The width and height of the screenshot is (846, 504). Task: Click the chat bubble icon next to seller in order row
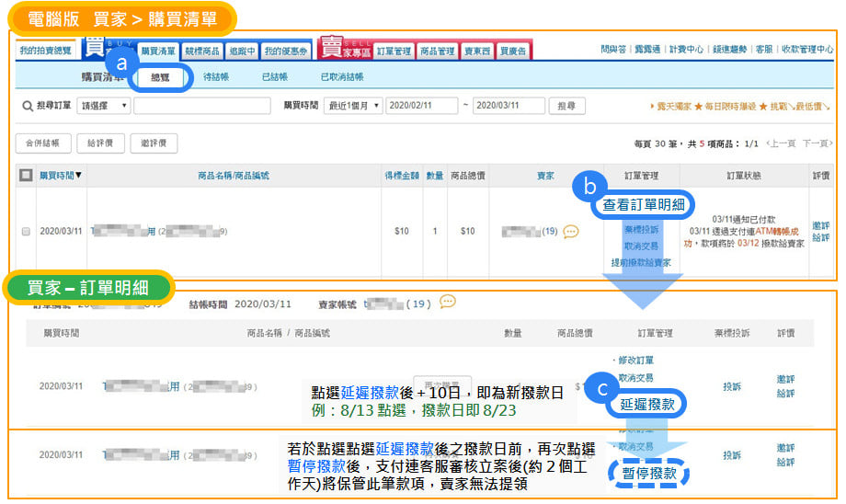point(571,232)
